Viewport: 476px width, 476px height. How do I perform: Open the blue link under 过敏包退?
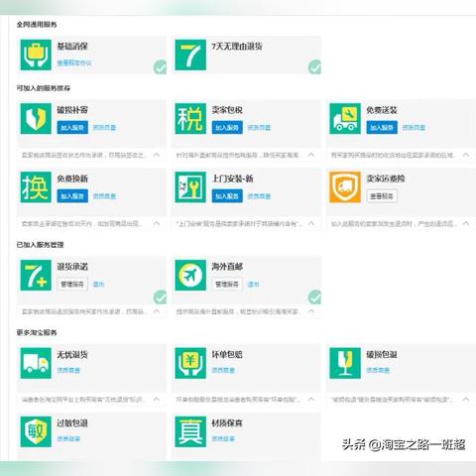point(68,439)
